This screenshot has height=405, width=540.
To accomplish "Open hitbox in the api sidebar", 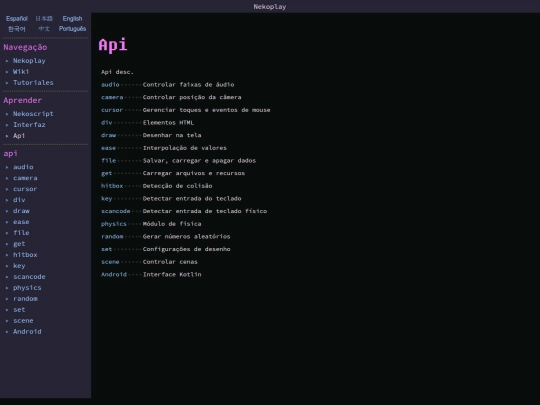I will 25,255.
